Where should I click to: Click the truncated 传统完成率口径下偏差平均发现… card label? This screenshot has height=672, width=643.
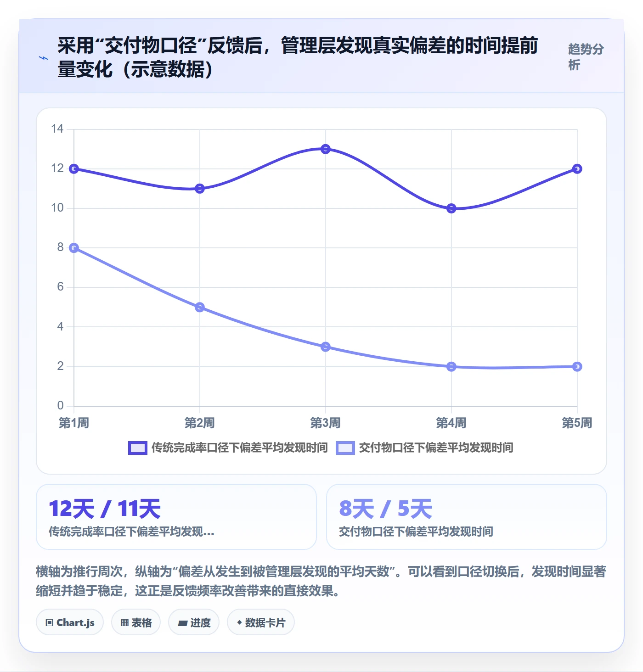pos(131,532)
